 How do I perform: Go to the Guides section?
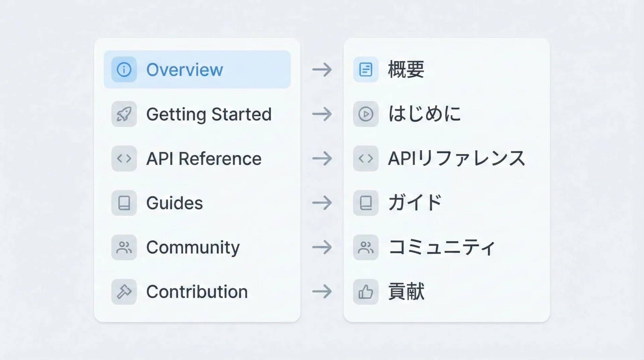click(174, 203)
